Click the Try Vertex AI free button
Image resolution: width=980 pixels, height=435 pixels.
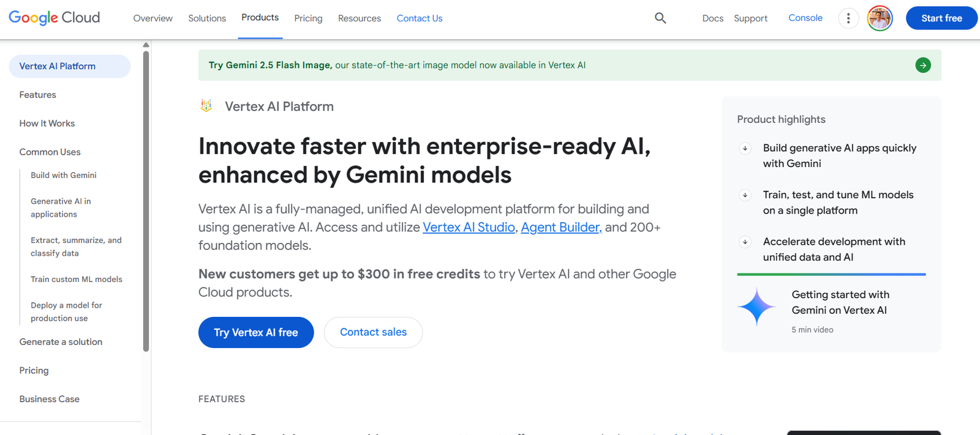point(255,332)
